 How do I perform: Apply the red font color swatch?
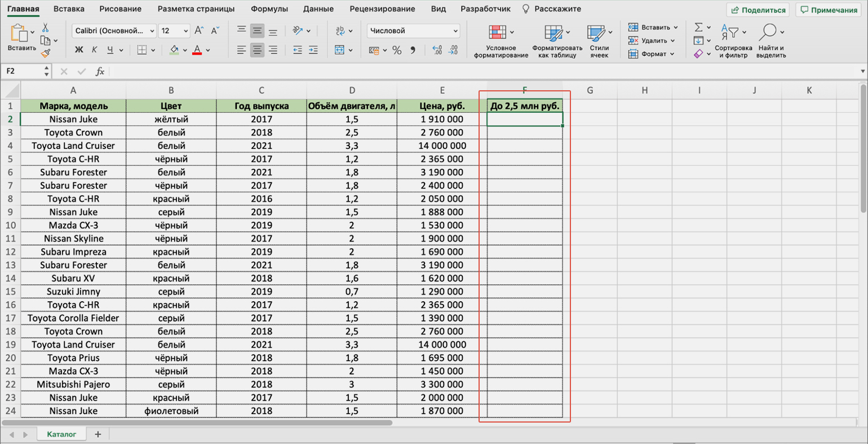click(x=197, y=50)
